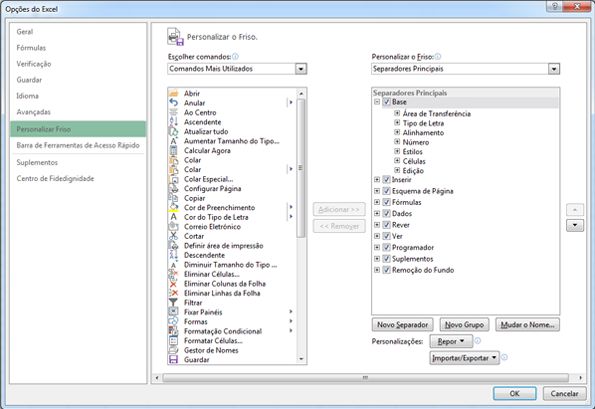Viewport: 595px width, 409px height.
Task: Open the Importar/Exportar dropdown button
Action: click(464, 358)
